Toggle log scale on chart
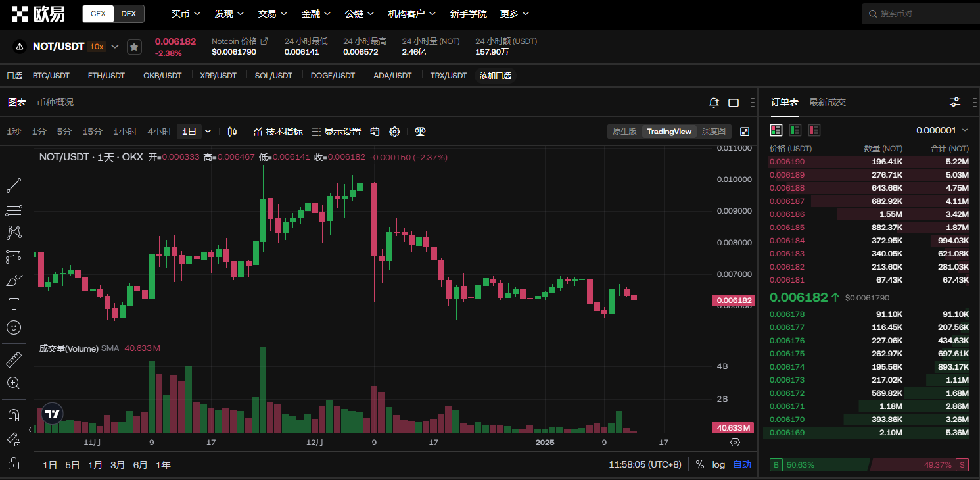Screen dimensions: 980x480 click(x=718, y=465)
